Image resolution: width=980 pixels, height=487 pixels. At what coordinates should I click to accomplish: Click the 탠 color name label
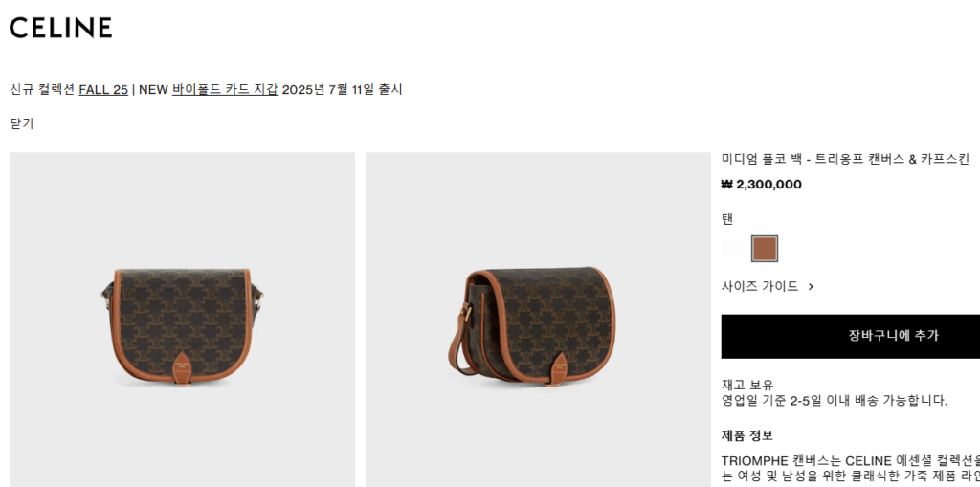point(727,219)
